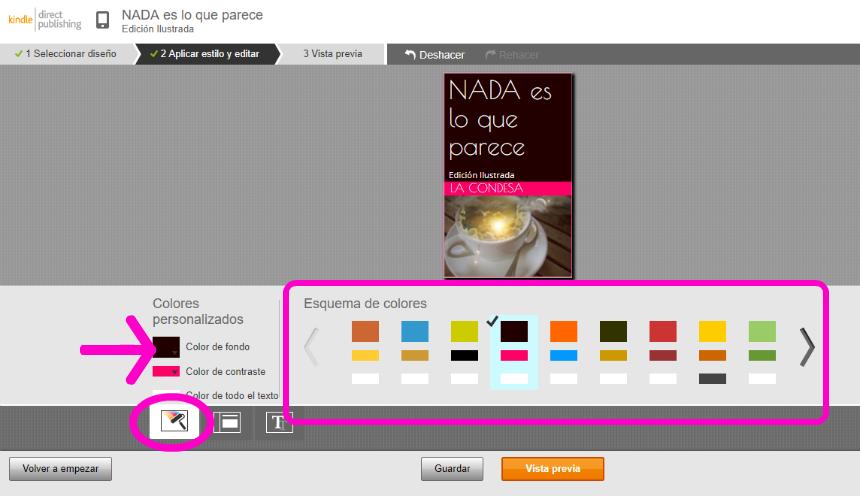Save the cover with Guardar
Screen dimensions: 860x496
[452, 469]
